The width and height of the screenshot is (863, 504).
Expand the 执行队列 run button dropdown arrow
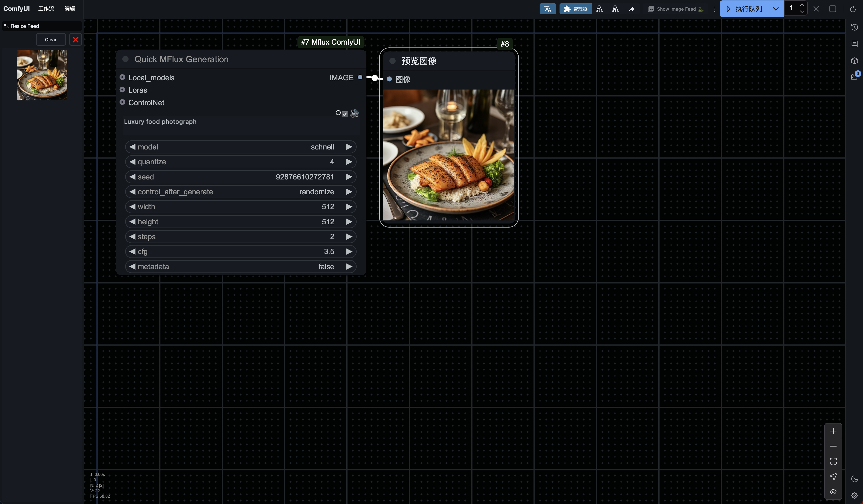775,9
